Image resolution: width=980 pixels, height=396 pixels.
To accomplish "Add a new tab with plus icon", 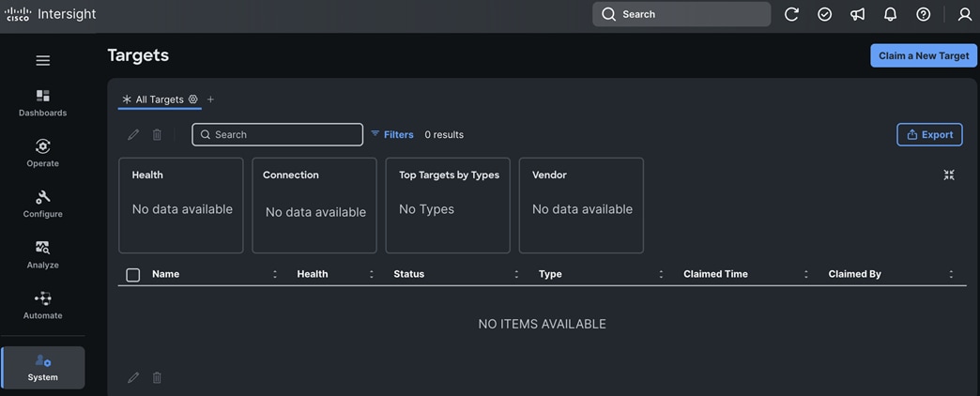I will pos(210,99).
